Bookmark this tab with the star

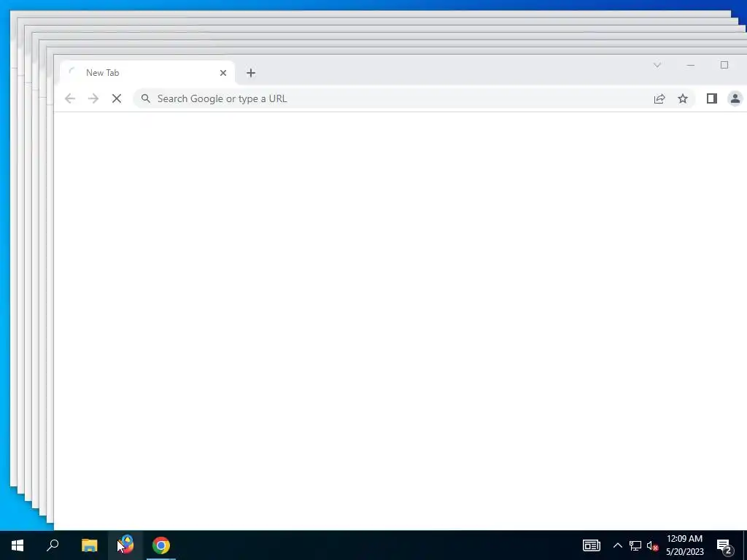click(683, 98)
